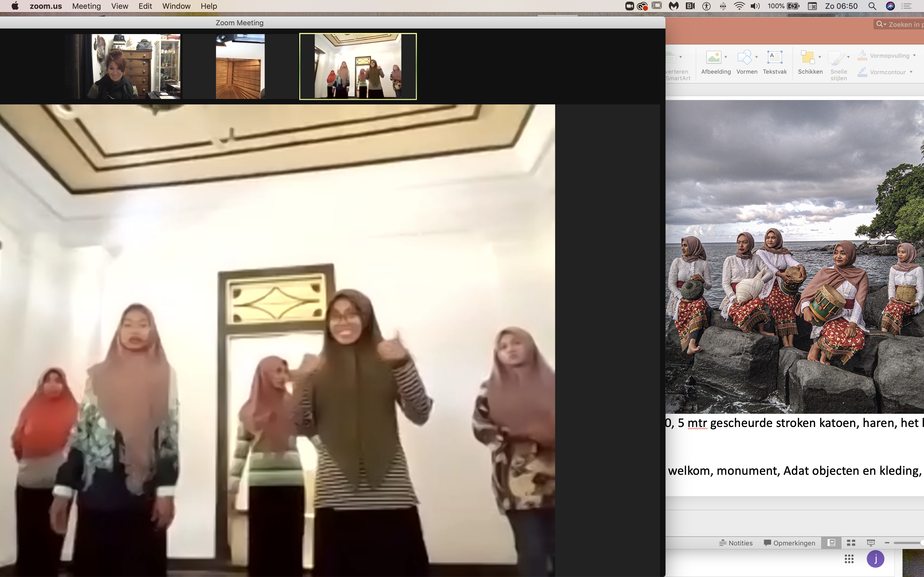
Task: Switch to slide sorter grid view
Action: click(851, 543)
